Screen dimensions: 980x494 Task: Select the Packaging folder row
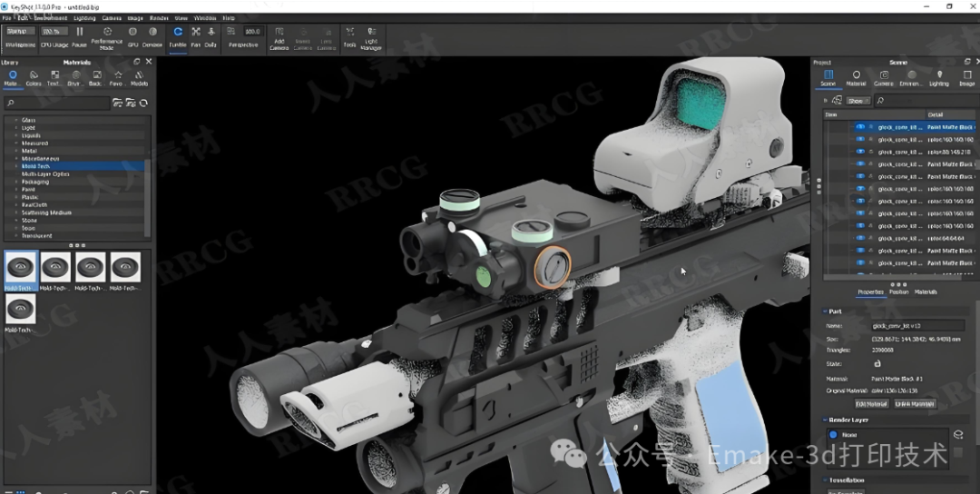(74, 182)
